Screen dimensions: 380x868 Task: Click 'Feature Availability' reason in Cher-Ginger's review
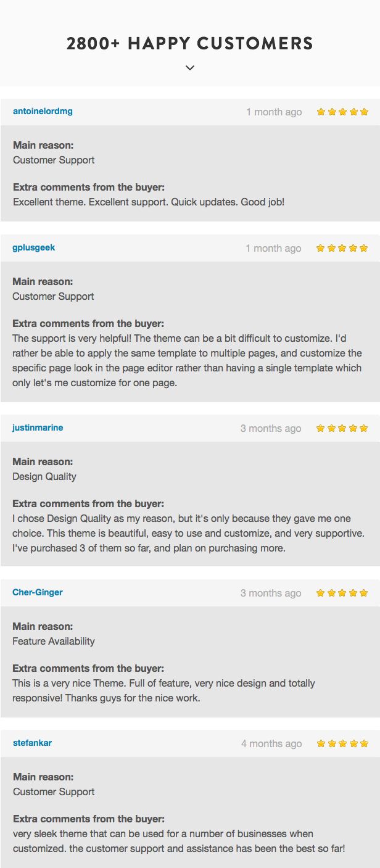pyautogui.click(x=54, y=642)
